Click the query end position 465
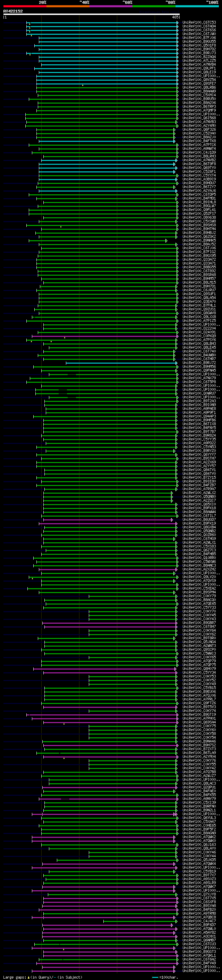This screenshot has height=980, width=222. [175, 17]
